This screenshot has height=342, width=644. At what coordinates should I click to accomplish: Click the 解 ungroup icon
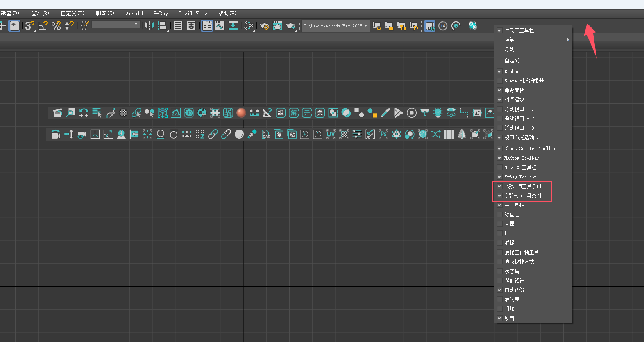[x=294, y=113]
